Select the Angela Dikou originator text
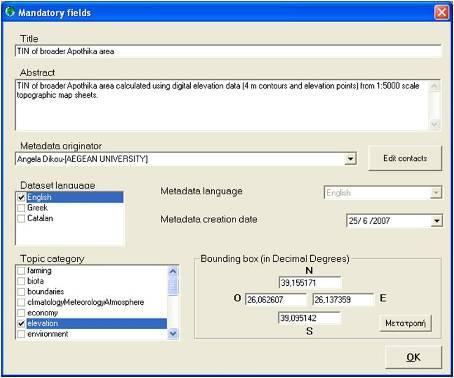The height and width of the screenshot is (378, 454). [x=82, y=159]
